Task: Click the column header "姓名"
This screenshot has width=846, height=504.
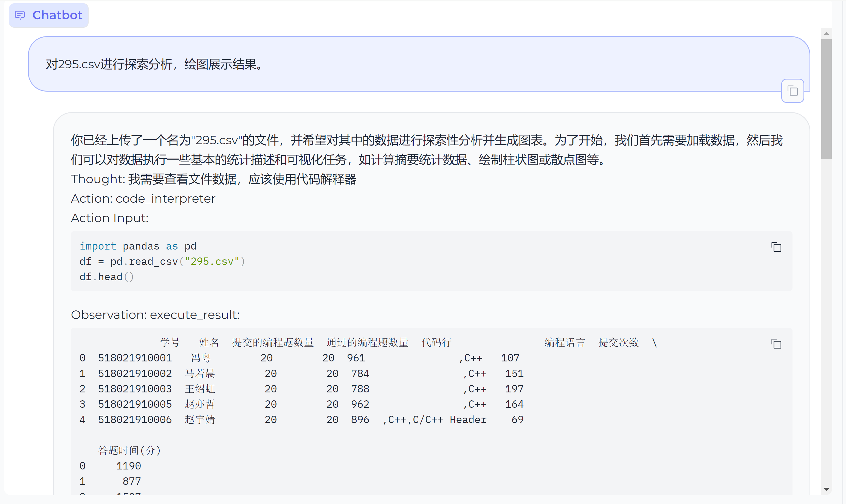Action: pyautogui.click(x=209, y=342)
